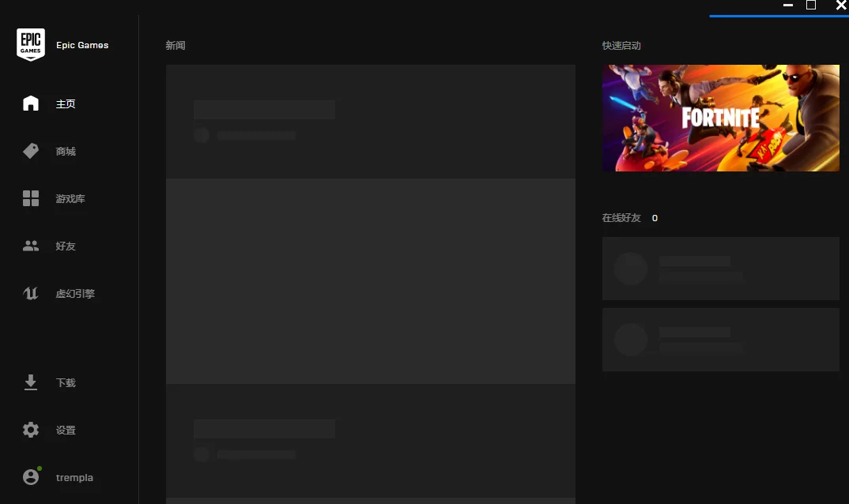This screenshot has width=849, height=504.
Task: Minimize the launcher window
Action: [788, 5]
